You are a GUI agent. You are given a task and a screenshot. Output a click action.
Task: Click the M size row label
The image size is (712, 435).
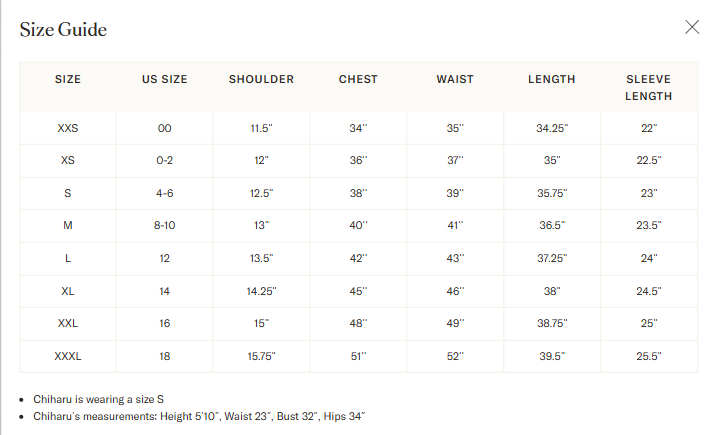coord(68,226)
